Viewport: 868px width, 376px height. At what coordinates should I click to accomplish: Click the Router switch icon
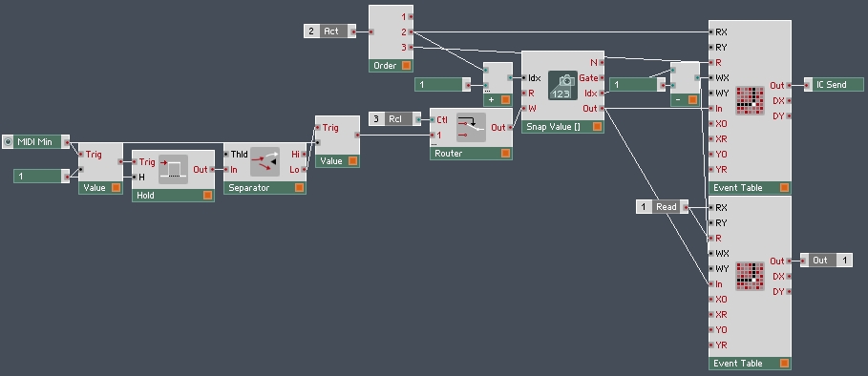click(x=471, y=128)
